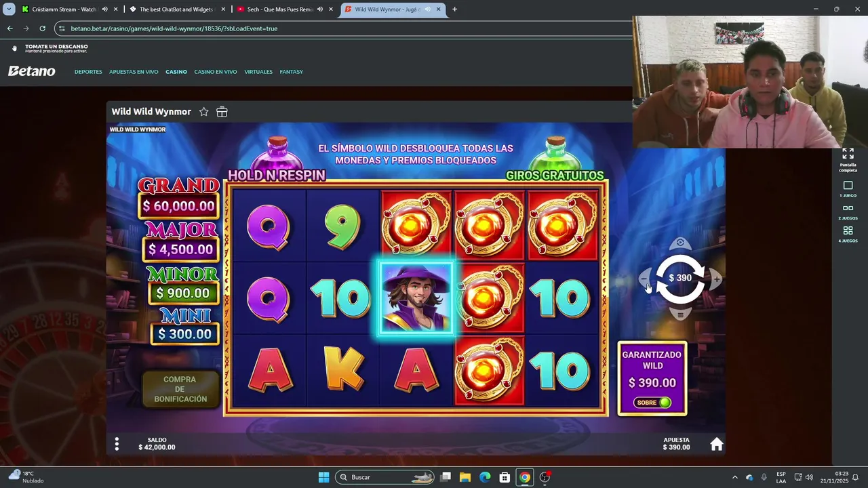Switch to Pantalla completa fullscreen mode
The width and height of the screenshot is (868, 488).
tap(848, 160)
